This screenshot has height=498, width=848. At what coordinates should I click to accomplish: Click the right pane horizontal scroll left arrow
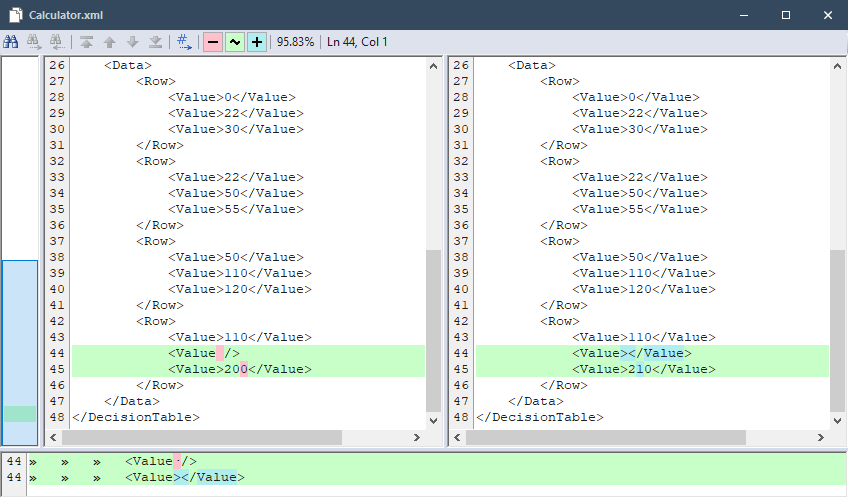pyautogui.click(x=457, y=437)
